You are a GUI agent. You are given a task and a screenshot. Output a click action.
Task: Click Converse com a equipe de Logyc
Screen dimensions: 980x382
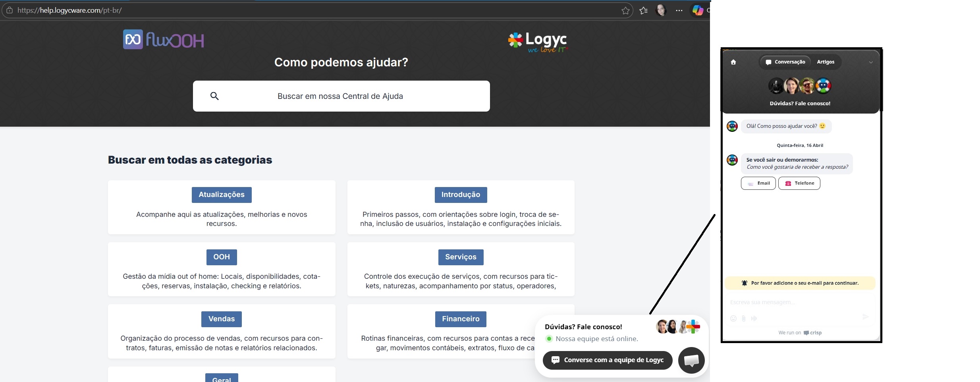coord(608,360)
